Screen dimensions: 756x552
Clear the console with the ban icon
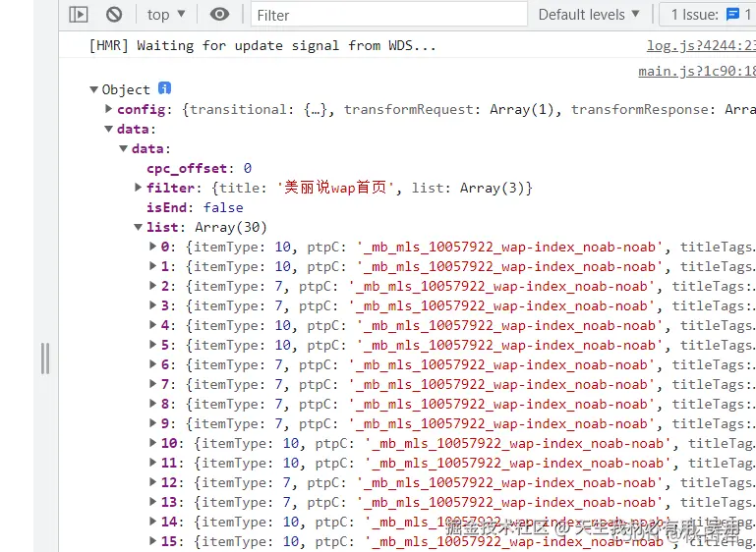click(x=114, y=15)
